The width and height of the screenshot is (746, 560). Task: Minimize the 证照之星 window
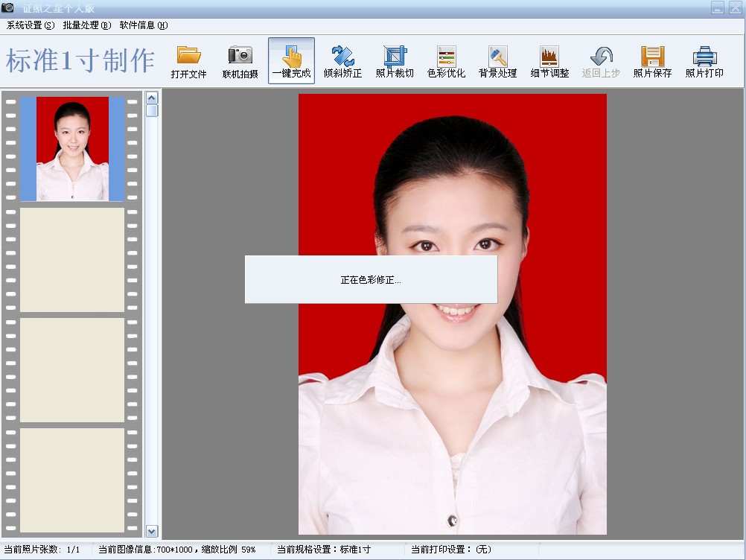(x=718, y=7)
